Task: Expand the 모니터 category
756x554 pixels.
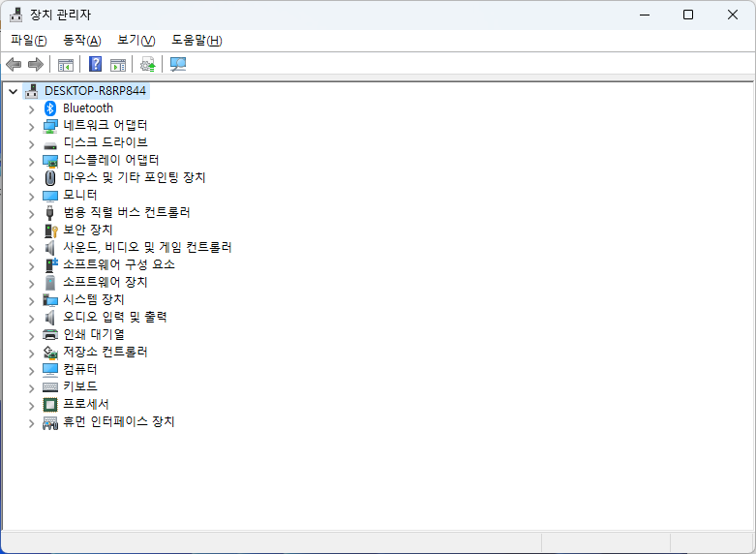Action: click(31, 197)
